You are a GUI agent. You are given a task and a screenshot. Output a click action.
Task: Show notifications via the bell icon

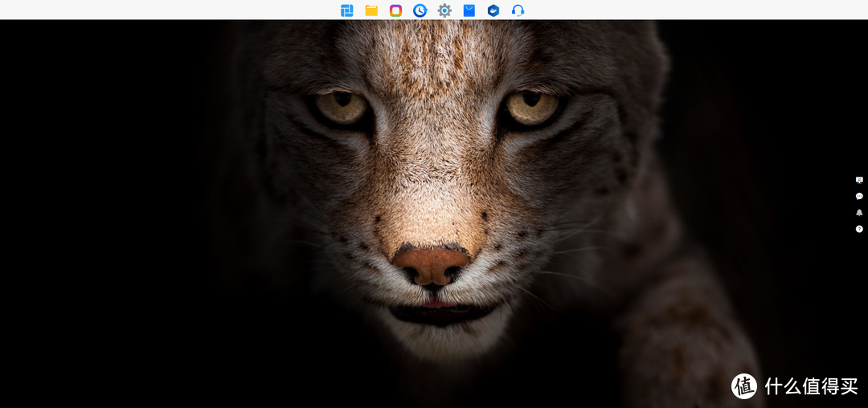[x=859, y=213]
